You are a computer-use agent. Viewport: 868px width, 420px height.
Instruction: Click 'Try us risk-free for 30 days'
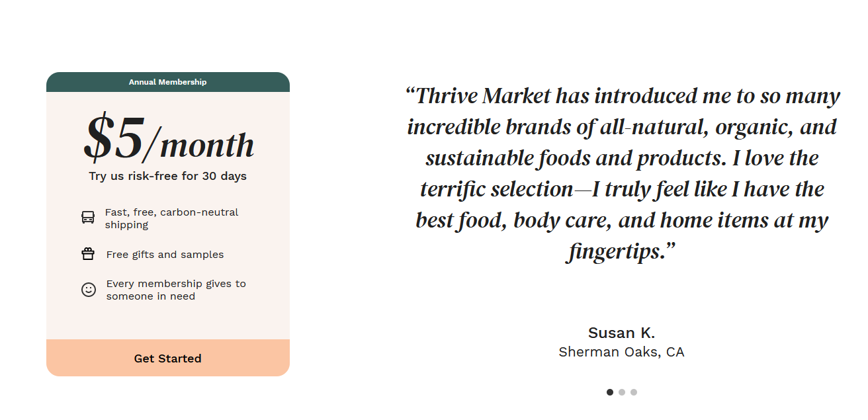click(168, 176)
